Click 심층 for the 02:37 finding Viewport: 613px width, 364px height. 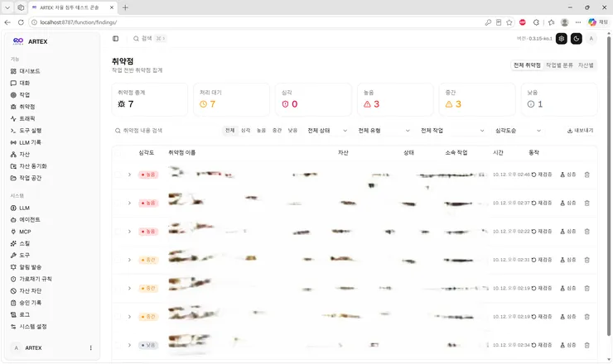pyautogui.click(x=568, y=203)
